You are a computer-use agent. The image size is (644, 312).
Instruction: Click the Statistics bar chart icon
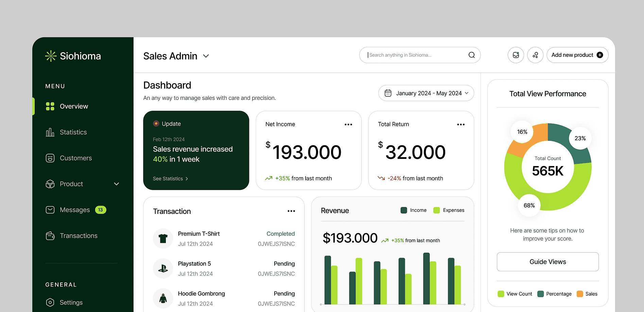(50, 132)
